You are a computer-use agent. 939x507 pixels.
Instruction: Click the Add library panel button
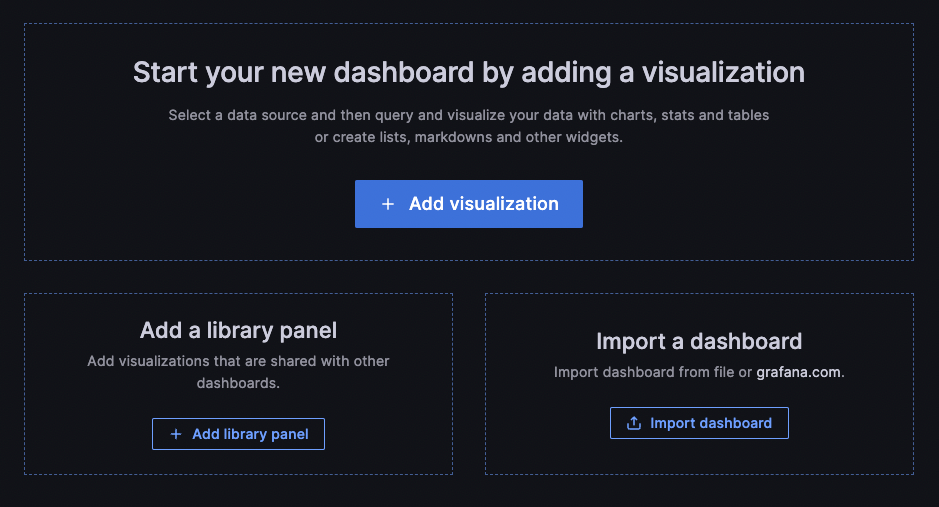[x=238, y=434]
